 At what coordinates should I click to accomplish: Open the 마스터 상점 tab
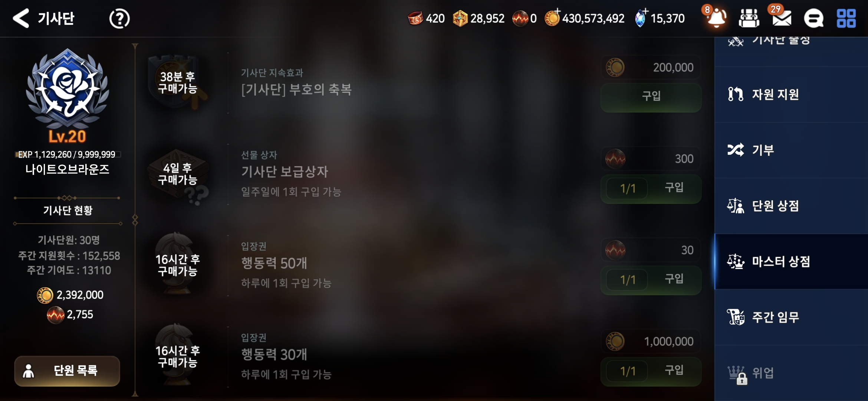[x=791, y=262]
